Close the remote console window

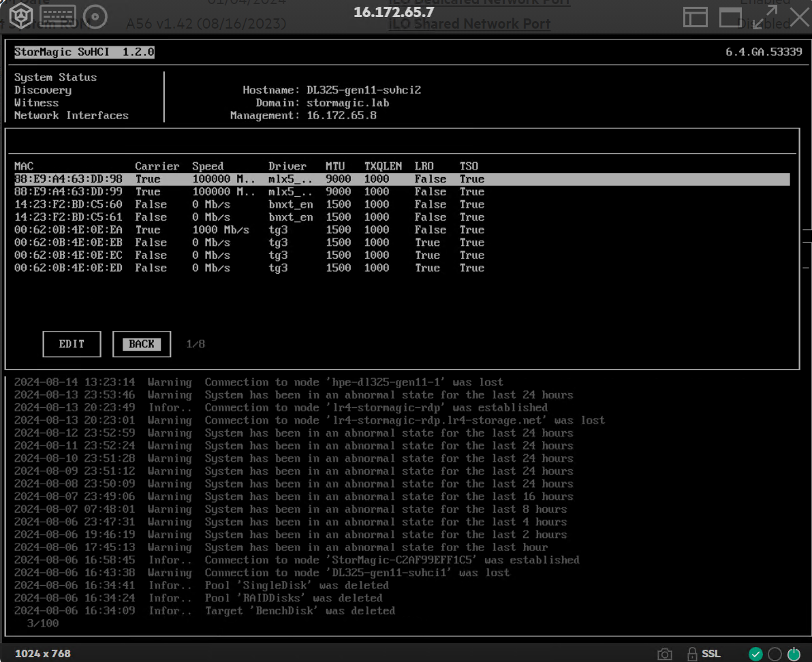(800, 16)
